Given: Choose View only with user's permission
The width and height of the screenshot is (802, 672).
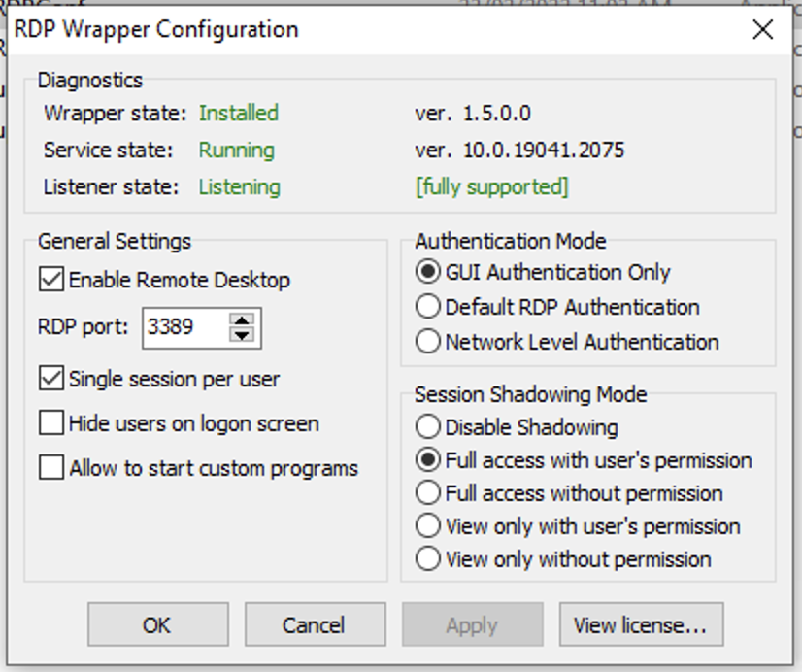Looking at the screenshot, I should [427, 525].
